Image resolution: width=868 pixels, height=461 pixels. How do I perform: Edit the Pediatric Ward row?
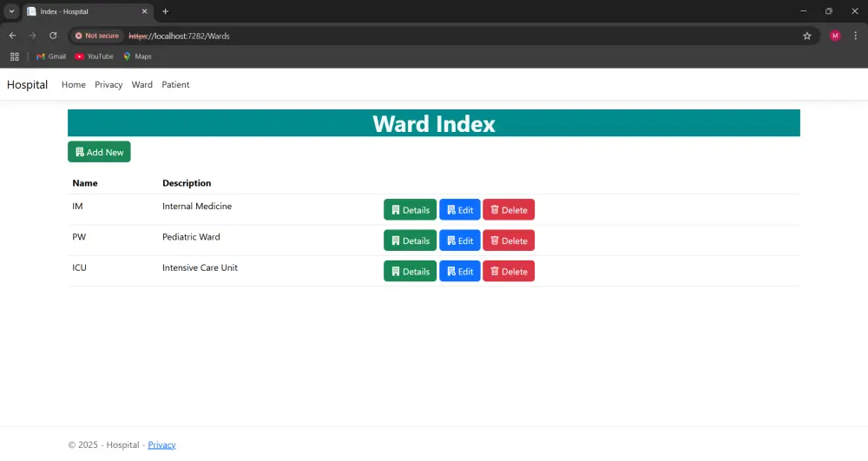pyautogui.click(x=460, y=240)
